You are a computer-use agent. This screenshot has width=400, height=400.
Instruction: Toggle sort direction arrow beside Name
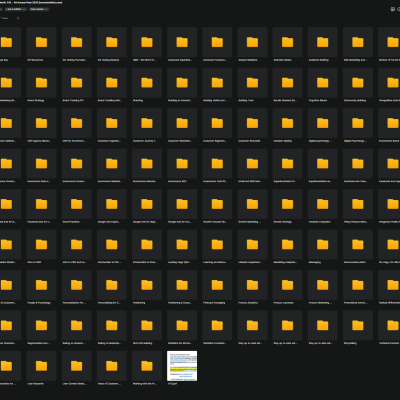pos(18,18)
